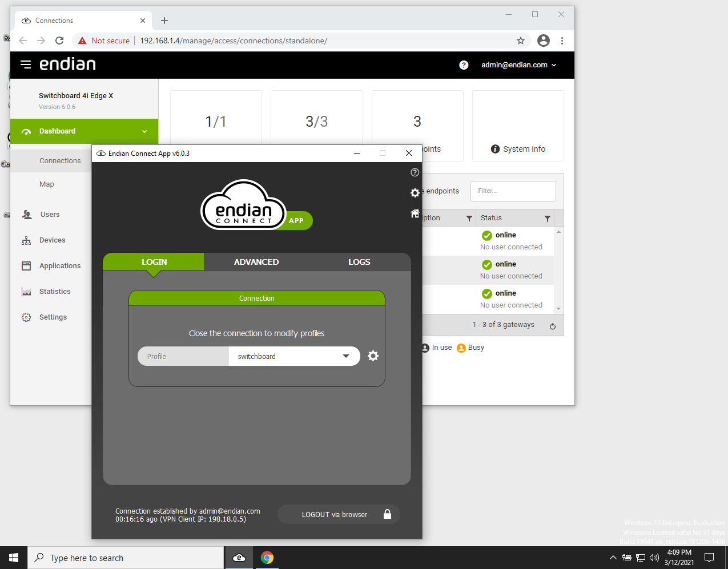Switch to the LOGS tab
The image size is (728, 569).
359,262
